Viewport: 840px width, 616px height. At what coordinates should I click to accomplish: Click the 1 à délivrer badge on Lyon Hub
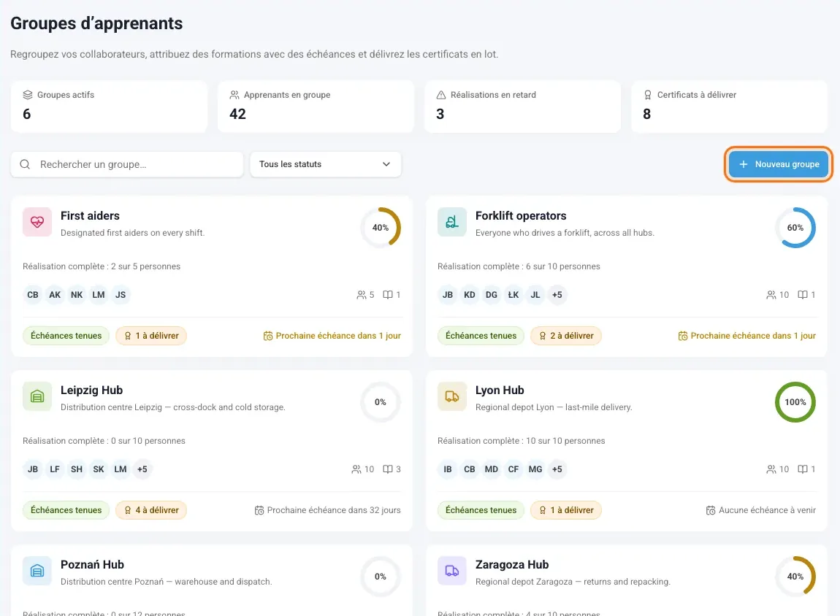(566, 510)
